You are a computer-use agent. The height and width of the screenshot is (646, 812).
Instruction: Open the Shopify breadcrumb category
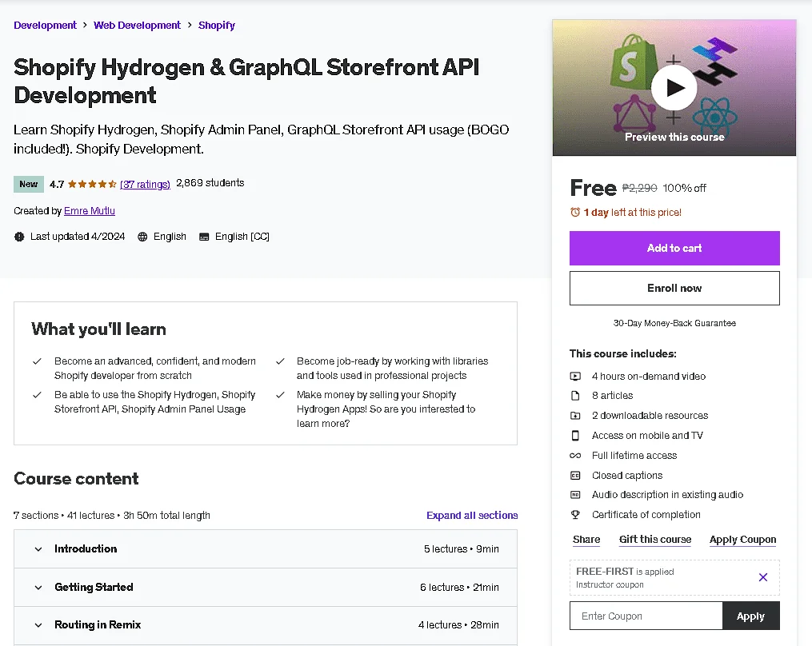pyautogui.click(x=217, y=26)
